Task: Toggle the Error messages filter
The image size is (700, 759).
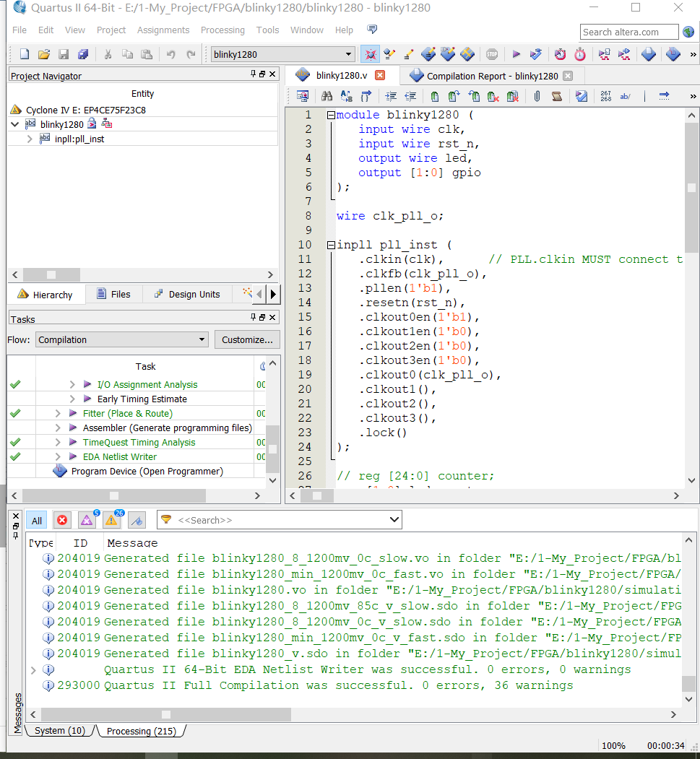Action: tap(63, 520)
